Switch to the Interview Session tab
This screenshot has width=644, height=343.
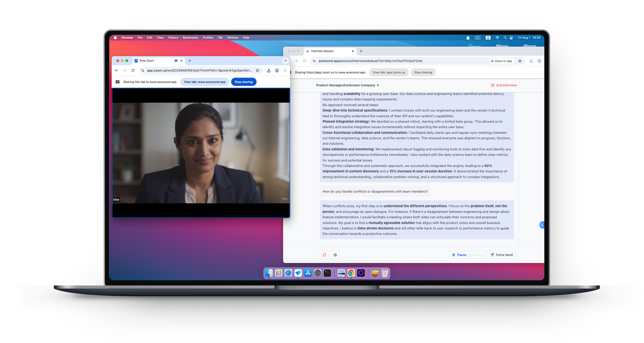pos(330,51)
